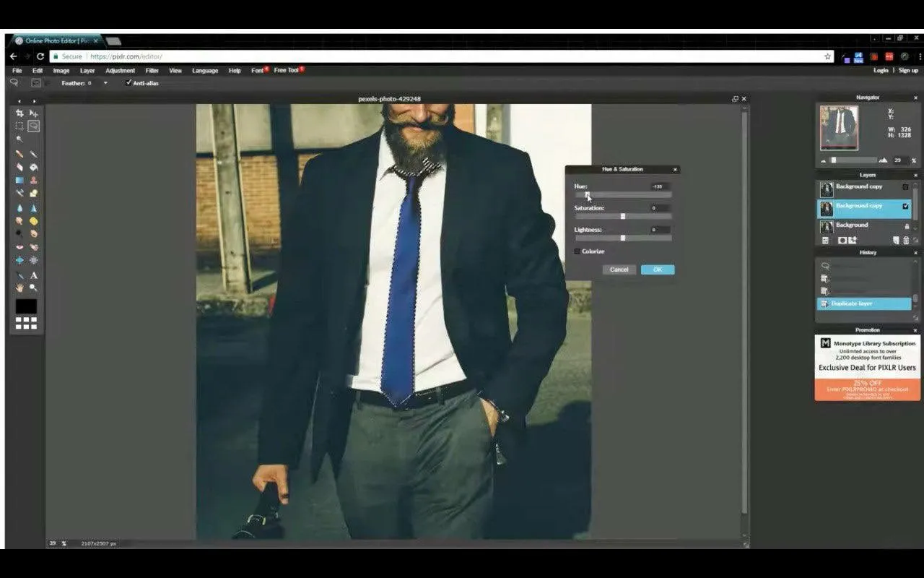Cancel the Hue & Saturation dialog
924x578 pixels.
(619, 269)
